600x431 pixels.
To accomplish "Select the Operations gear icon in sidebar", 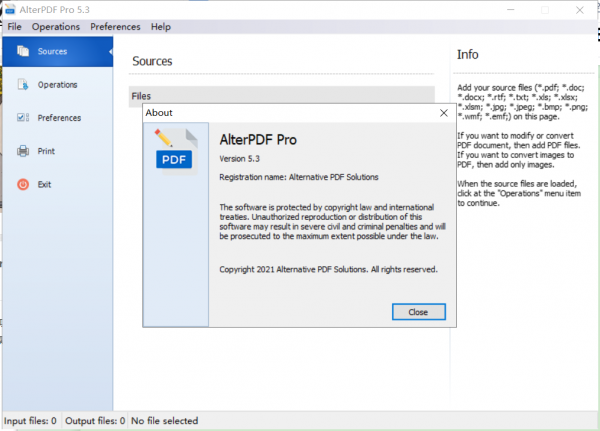I will click(23, 85).
